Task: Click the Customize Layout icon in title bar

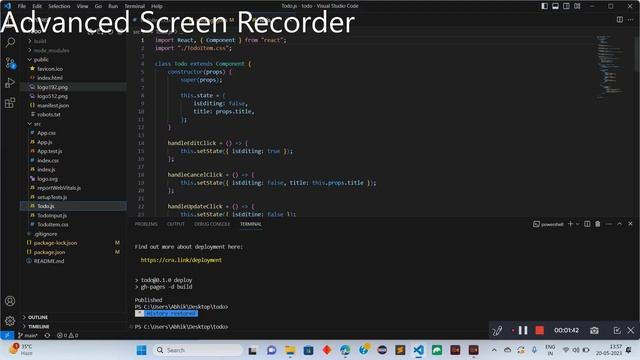Action: [x=577, y=6]
